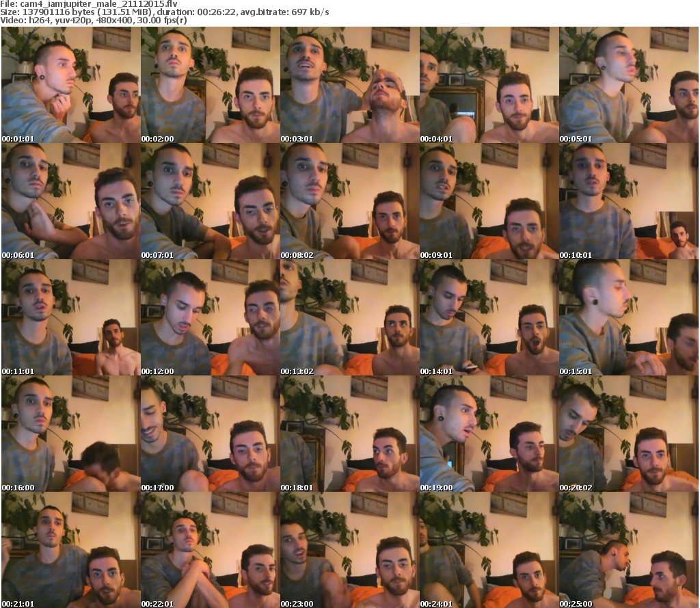Click the frame labeled 00:05:01
Screen dimensions: 700x608
tap(628, 85)
